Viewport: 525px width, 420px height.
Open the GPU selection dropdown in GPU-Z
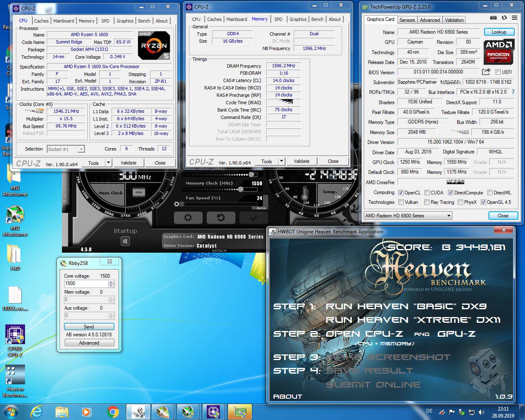408,215
